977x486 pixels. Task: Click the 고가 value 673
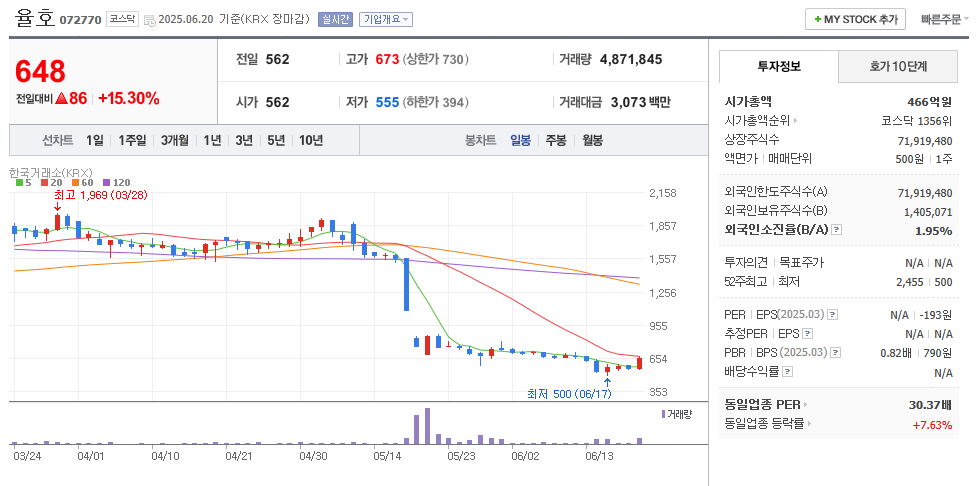pos(387,60)
